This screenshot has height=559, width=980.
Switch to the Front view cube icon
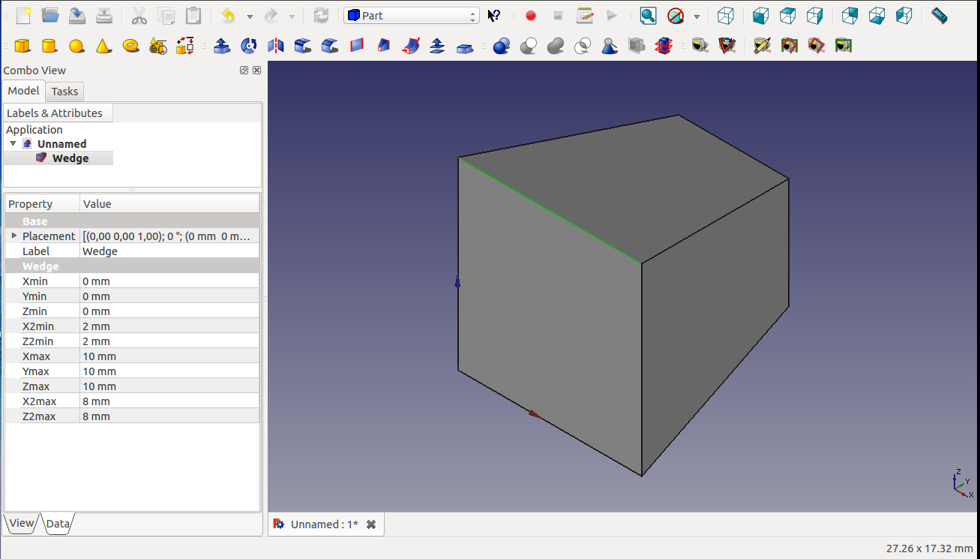(x=760, y=16)
